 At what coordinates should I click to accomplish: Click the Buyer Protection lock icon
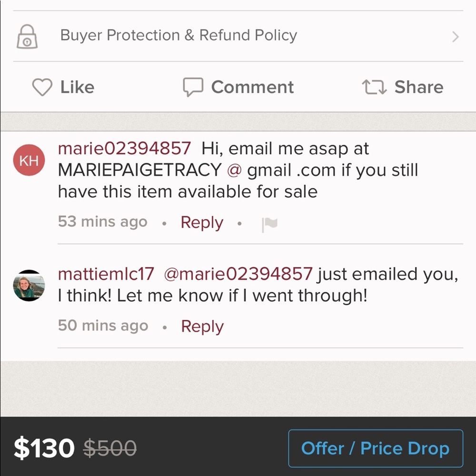pyautogui.click(x=27, y=36)
